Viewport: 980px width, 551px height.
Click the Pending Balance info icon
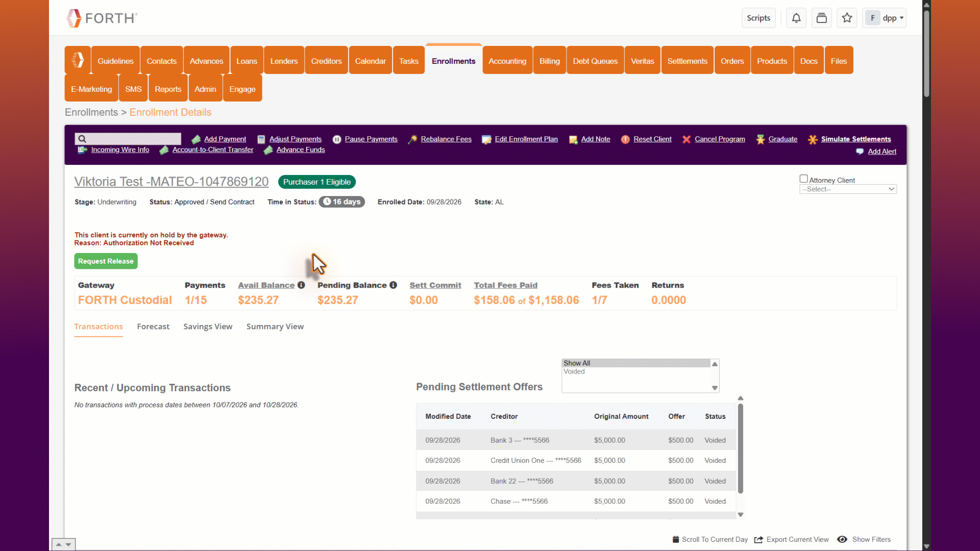[x=393, y=285]
